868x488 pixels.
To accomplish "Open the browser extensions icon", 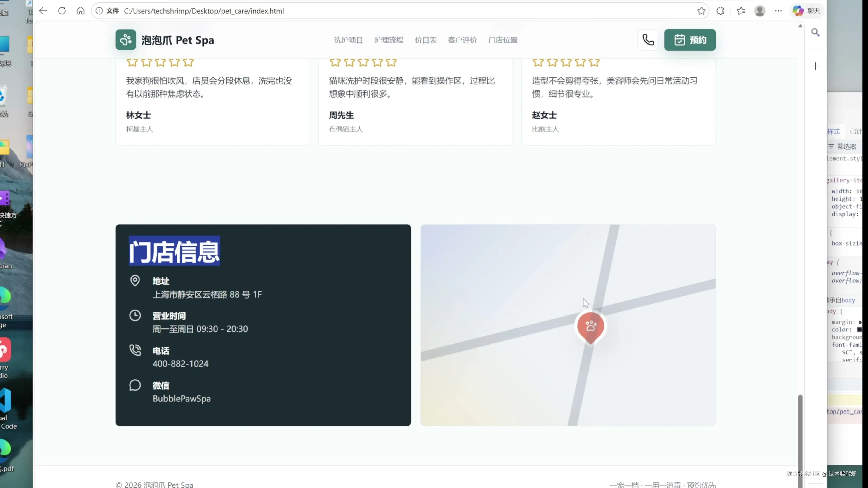I will pyautogui.click(x=720, y=11).
